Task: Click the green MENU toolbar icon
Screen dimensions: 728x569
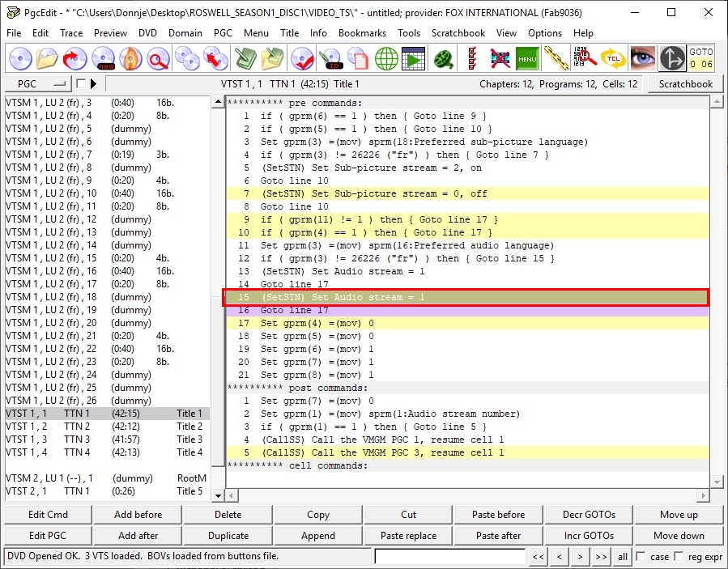Action: 527,58
